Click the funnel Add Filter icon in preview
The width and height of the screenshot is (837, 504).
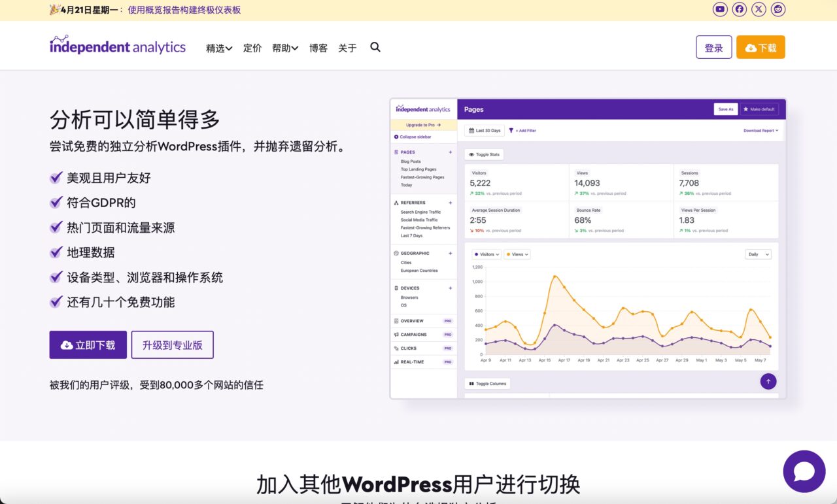[511, 131]
